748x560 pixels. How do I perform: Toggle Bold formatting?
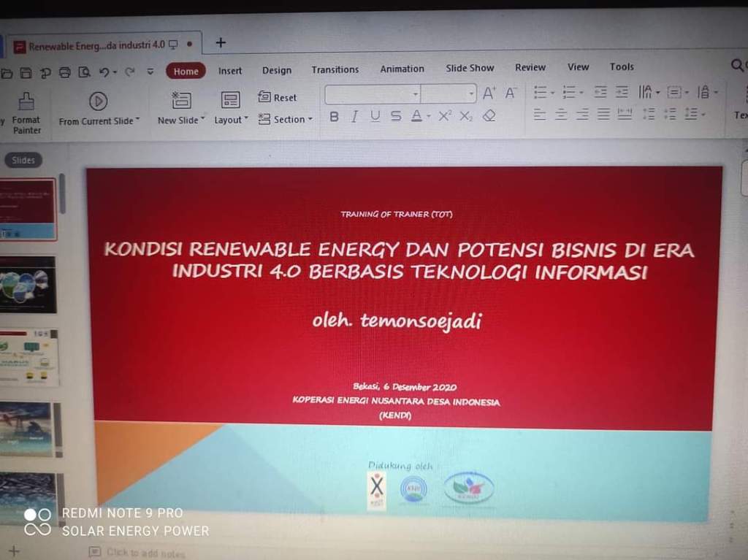click(x=334, y=116)
